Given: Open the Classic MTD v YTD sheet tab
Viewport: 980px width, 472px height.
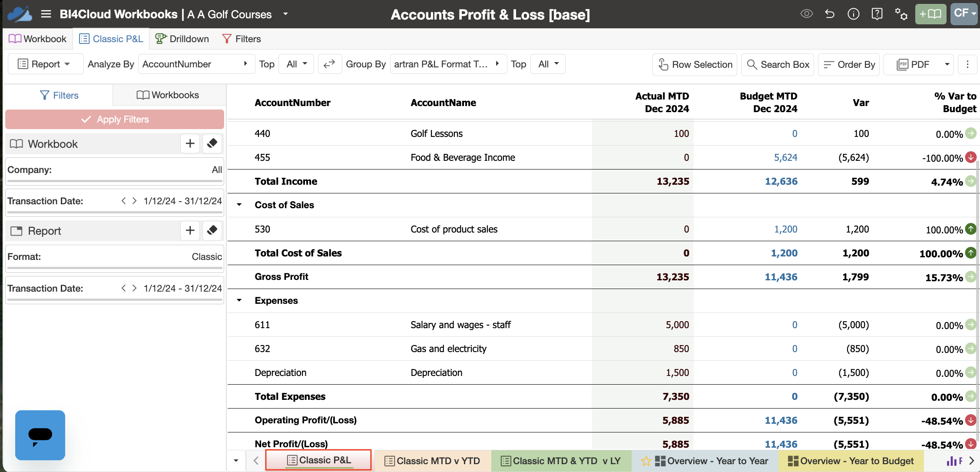Looking at the screenshot, I should (x=433, y=461).
